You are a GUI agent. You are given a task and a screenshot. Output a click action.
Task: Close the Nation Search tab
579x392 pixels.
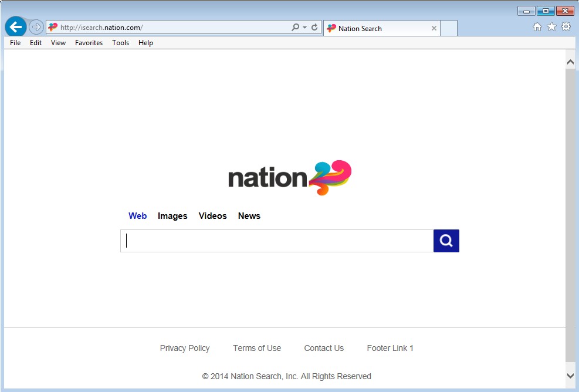coord(434,28)
